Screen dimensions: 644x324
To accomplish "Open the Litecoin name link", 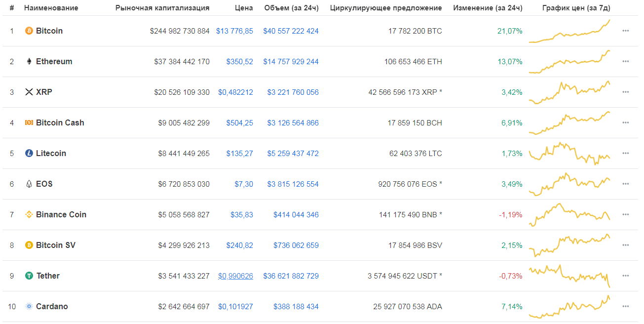I will point(51,153).
